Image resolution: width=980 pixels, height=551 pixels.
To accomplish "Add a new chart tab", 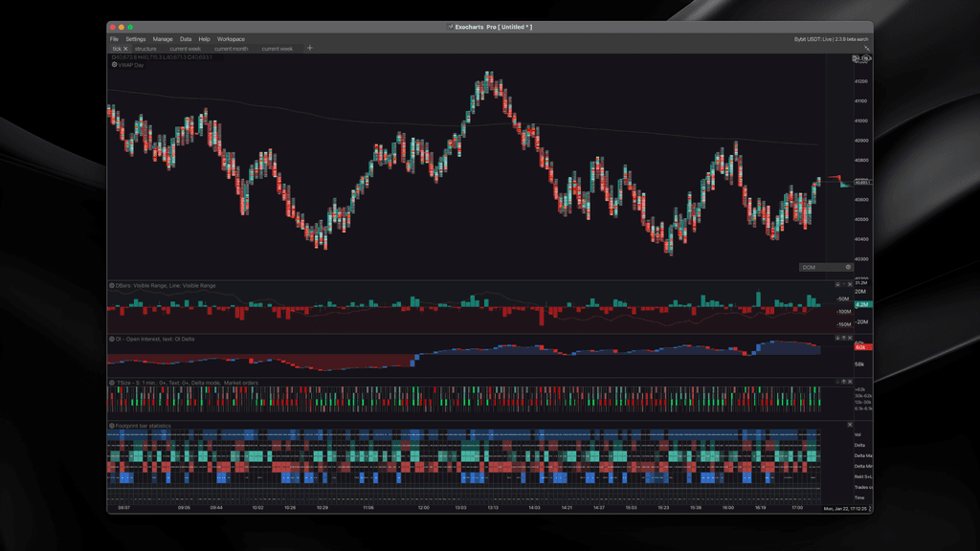I will 309,49.
